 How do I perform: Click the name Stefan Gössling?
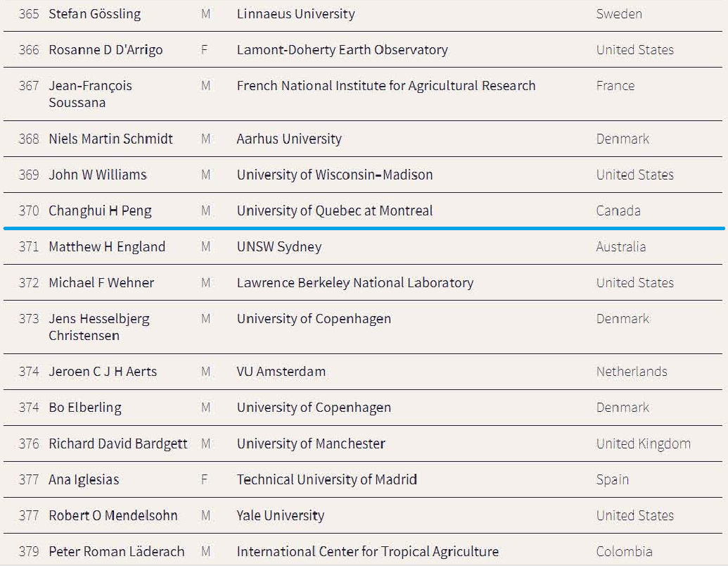click(94, 14)
